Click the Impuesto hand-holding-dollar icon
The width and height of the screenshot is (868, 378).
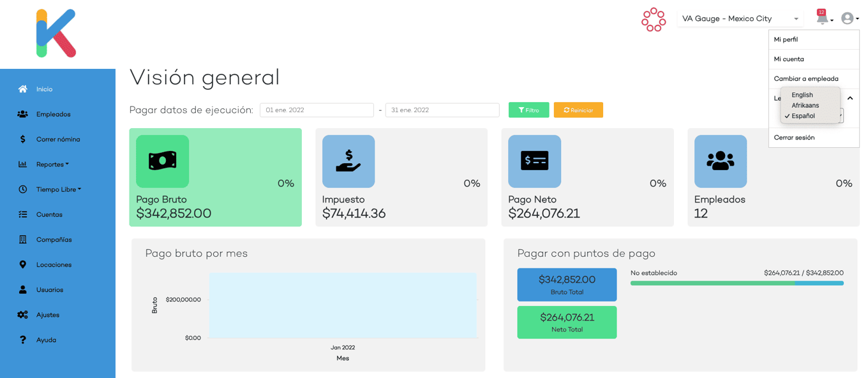348,161
